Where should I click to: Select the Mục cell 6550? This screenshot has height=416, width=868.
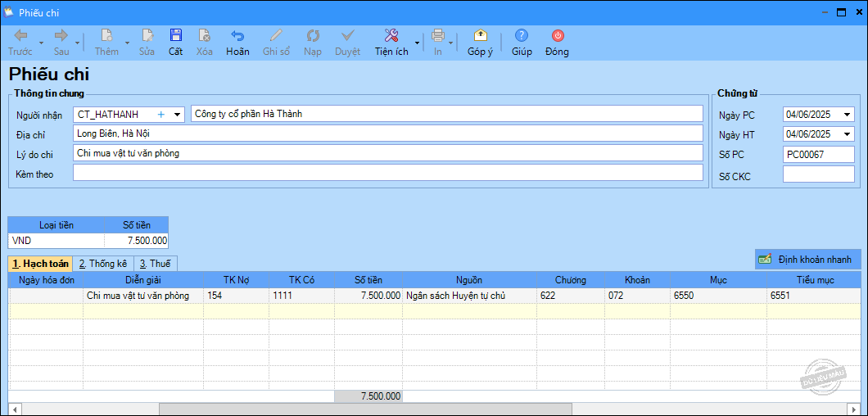tap(718, 296)
